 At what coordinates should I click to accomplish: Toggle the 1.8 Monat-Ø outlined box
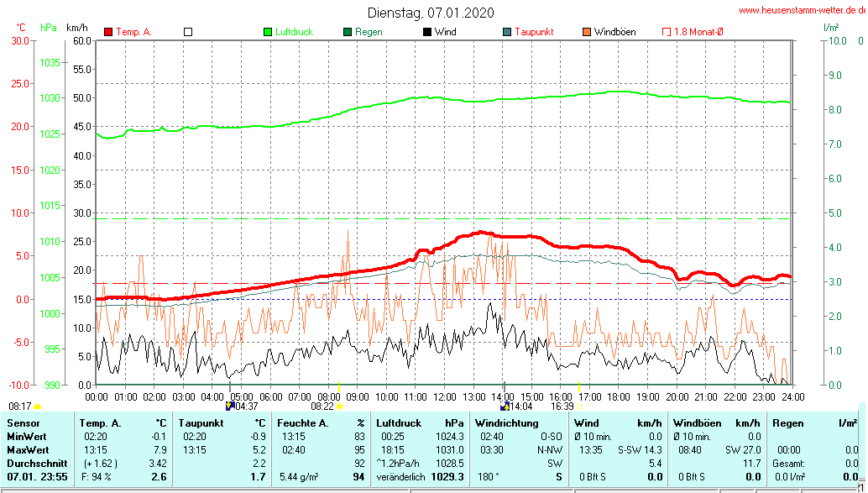point(667,32)
